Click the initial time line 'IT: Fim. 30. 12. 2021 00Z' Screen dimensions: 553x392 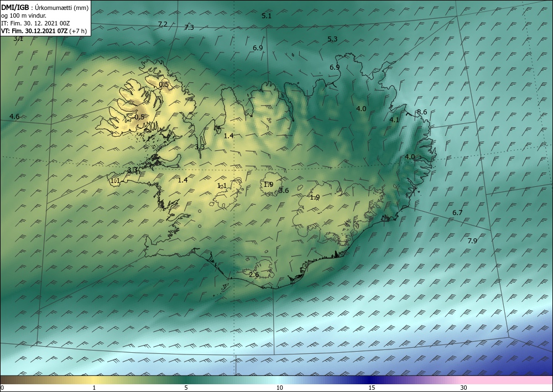pyautogui.click(x=35, y=23)
